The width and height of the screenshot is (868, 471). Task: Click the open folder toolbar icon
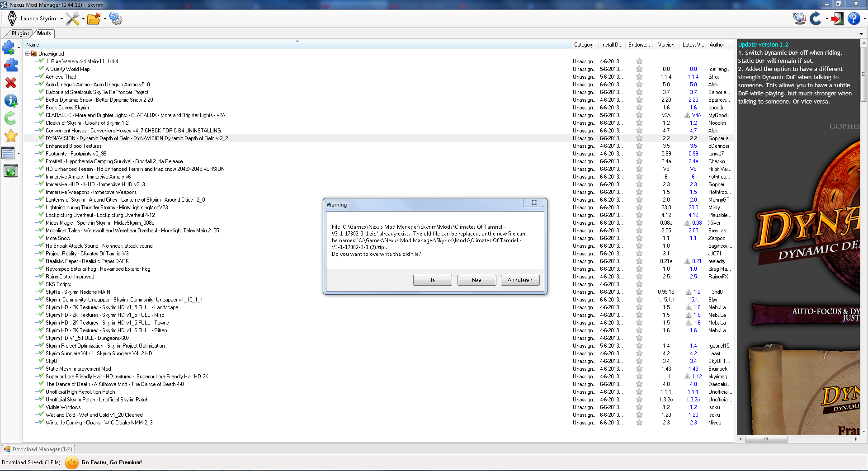point(94,19)
